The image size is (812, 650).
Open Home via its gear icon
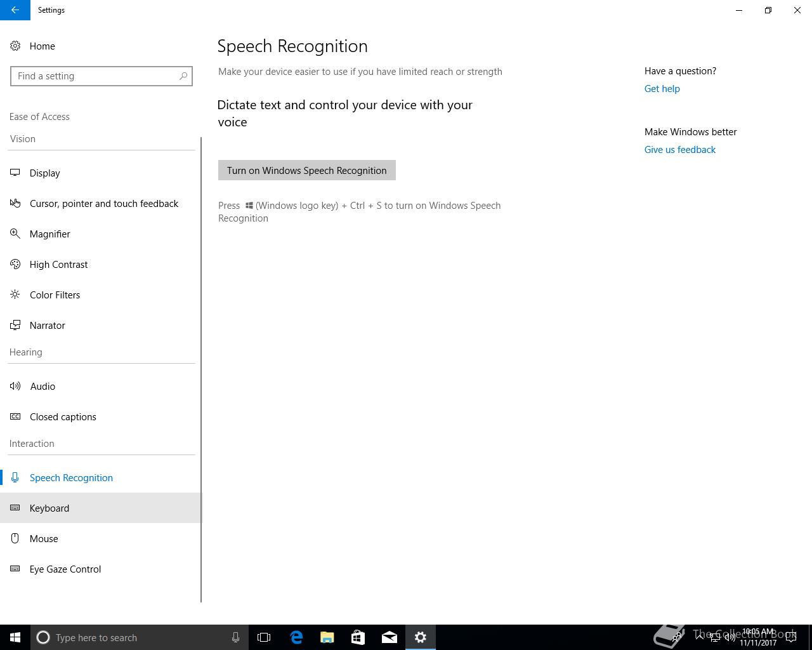15,46
